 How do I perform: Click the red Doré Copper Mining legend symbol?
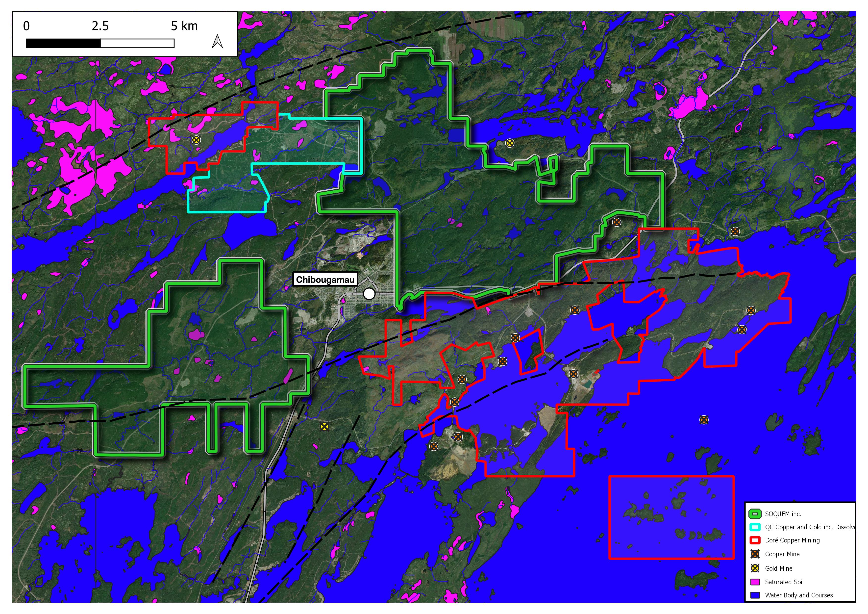(755, 540)
